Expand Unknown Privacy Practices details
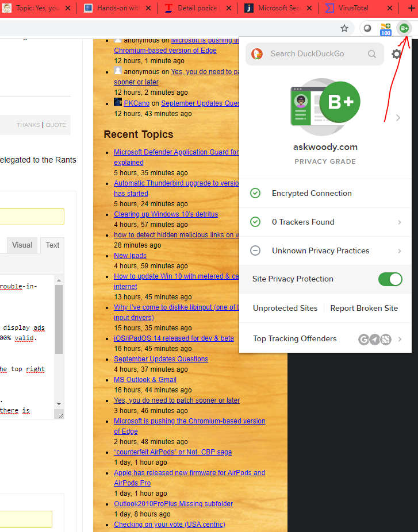This screenshot has height=532, width=418. (325, 251)
